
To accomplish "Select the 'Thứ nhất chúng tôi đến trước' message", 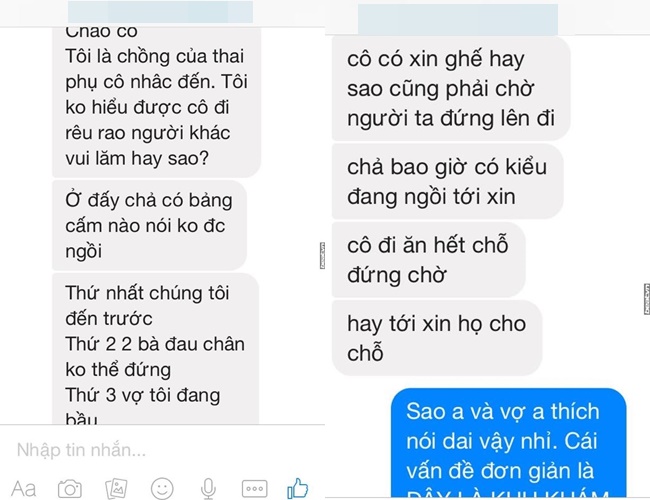I will pyautogui.click(x=155, y=348).
